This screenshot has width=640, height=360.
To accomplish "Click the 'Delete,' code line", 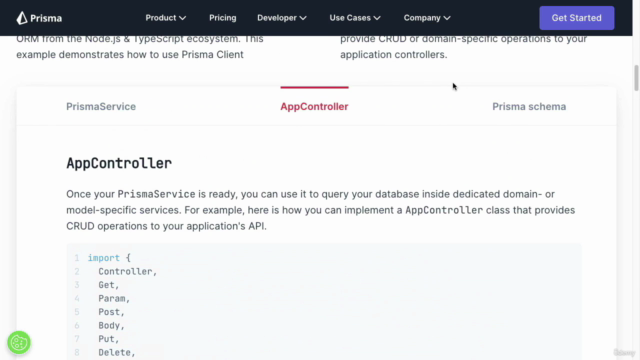I will [117, 352].
